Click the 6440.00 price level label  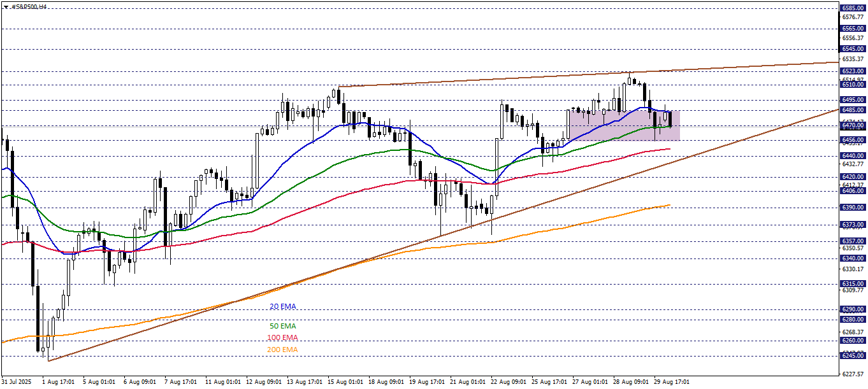tap(853, 155)
